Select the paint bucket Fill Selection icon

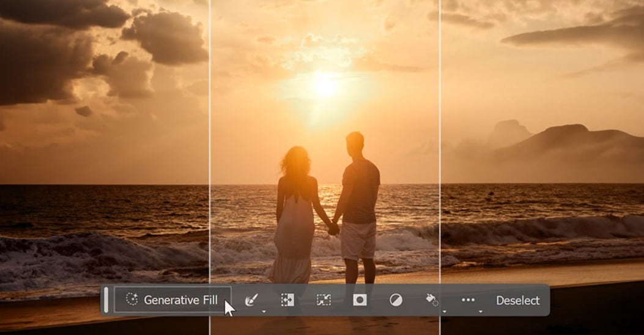(x=432, y=300)
